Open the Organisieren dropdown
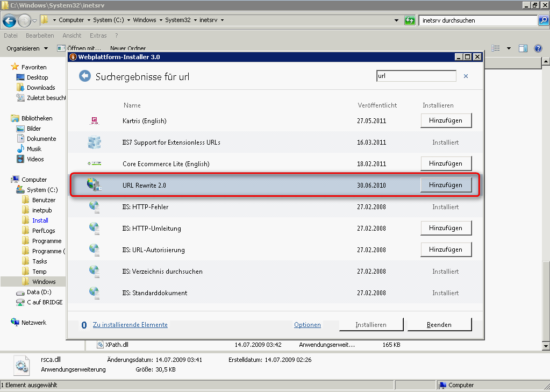Image resolution: width=550 pixels, height=392 pixels. pos(27,48)
